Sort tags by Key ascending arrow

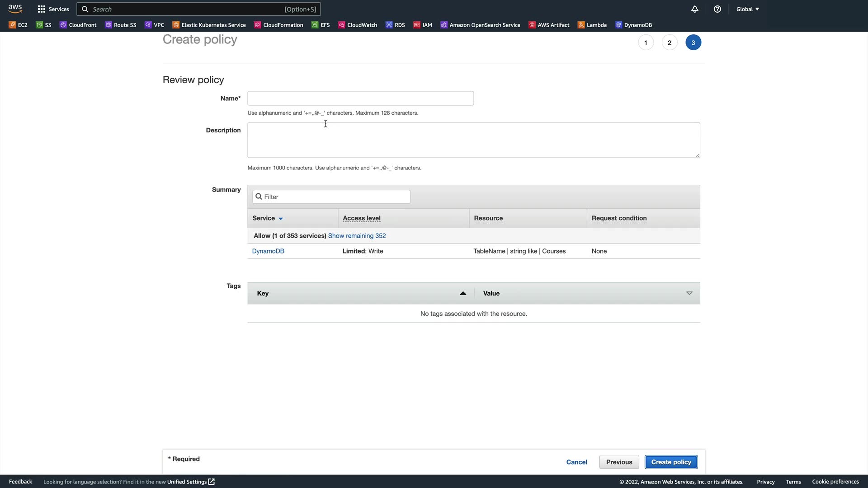click(462, 293)
